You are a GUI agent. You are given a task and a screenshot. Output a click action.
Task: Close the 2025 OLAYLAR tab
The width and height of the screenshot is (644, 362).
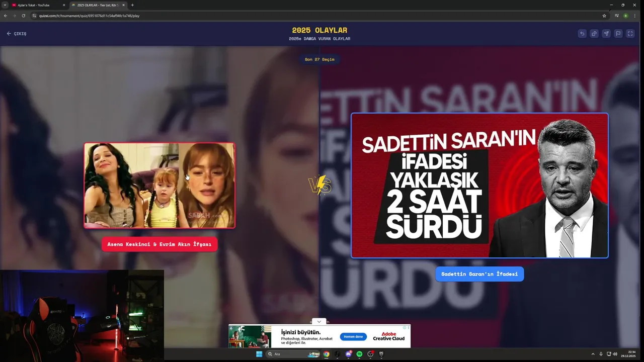coord(123,5)
